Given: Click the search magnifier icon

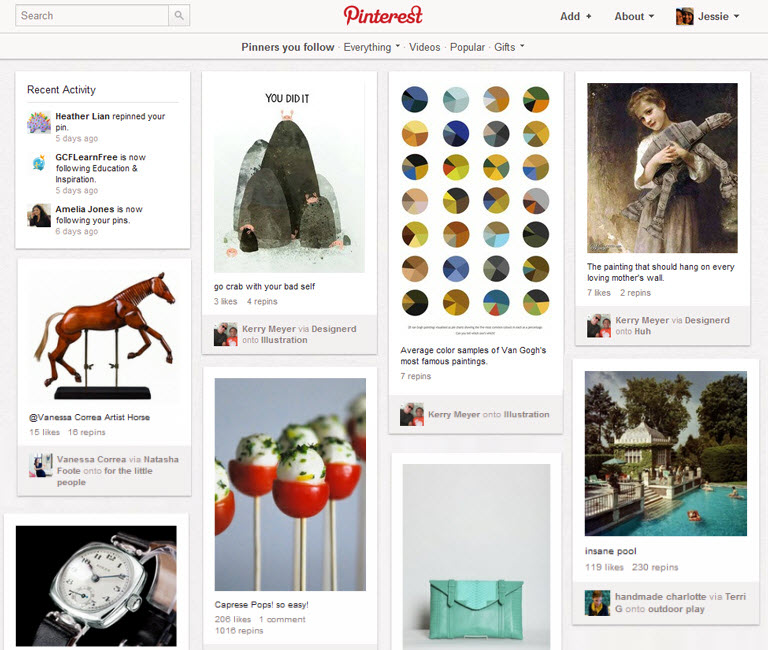Looking at the screenshot, I should pyautogui.click(x=179, y=16).
